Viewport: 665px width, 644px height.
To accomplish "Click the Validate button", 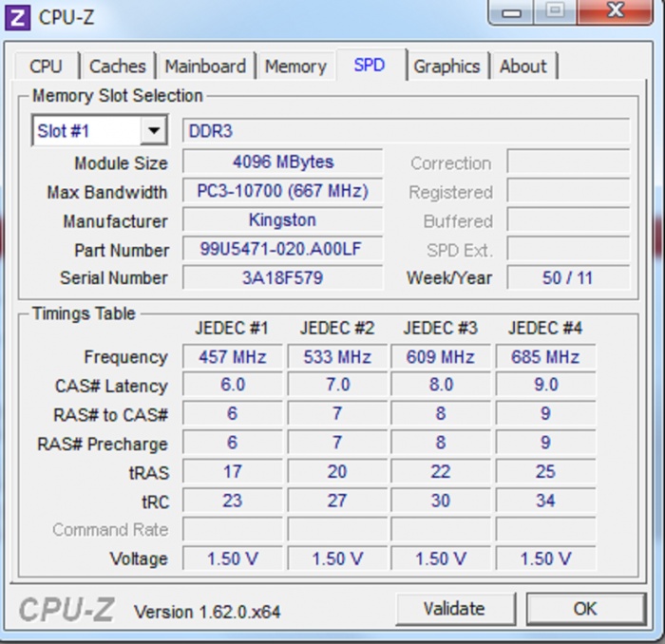I will click(454, 609).
